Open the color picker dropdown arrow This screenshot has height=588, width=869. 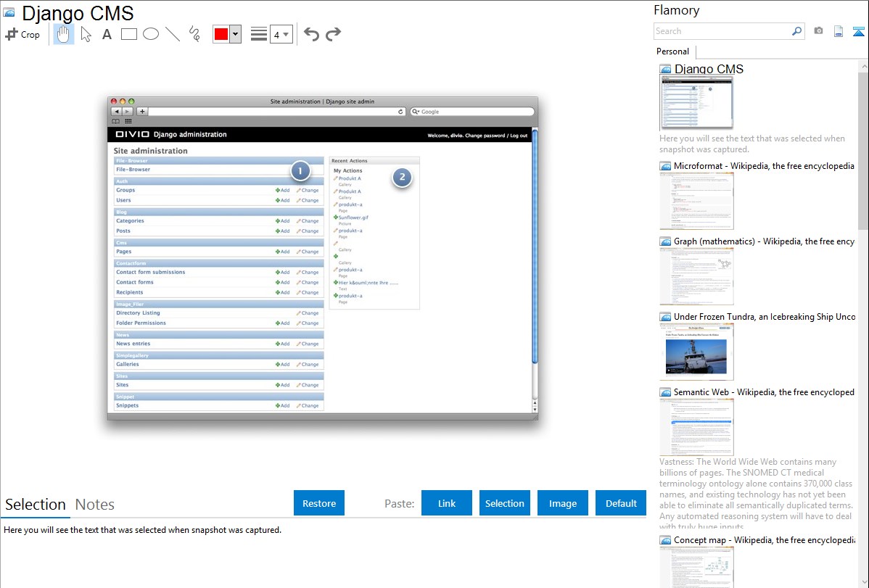tap(235, 34)
